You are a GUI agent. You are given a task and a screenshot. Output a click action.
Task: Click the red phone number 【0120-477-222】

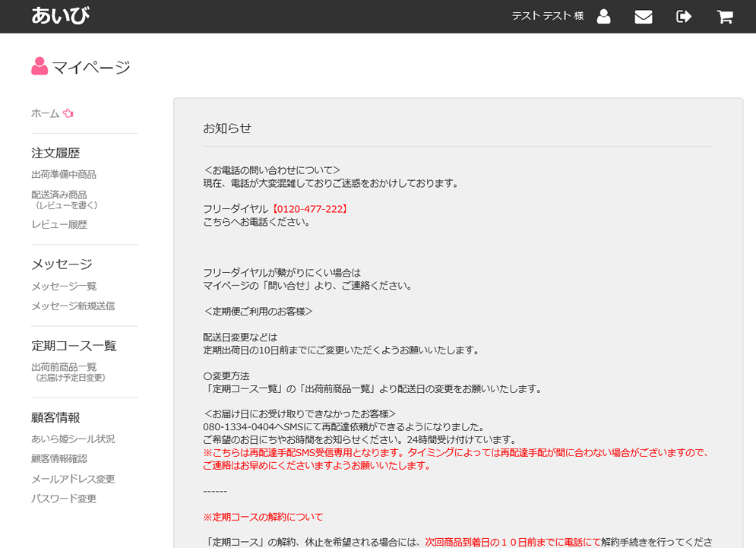point(309,209)
